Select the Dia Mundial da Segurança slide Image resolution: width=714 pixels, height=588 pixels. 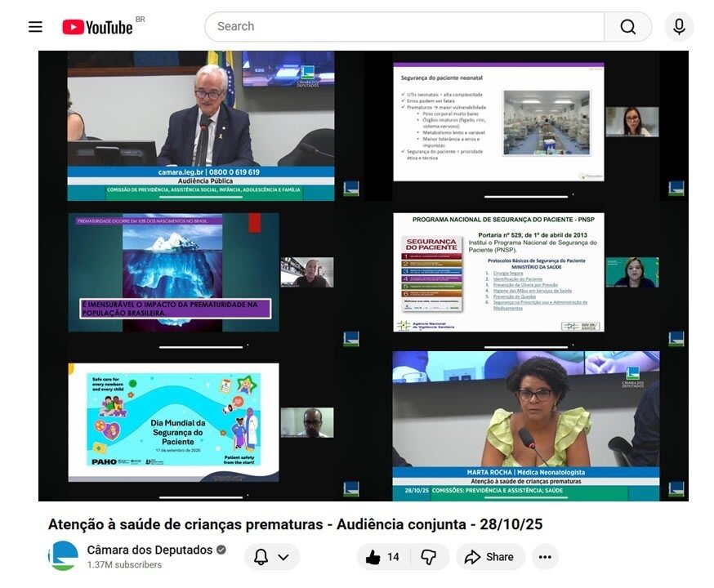click(x=173, y=421)
